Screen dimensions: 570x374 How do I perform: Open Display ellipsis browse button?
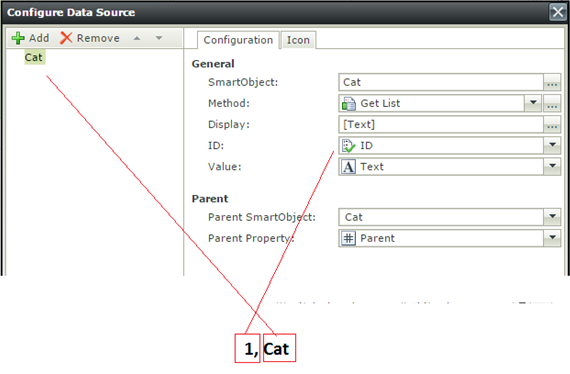coord(552,125)
